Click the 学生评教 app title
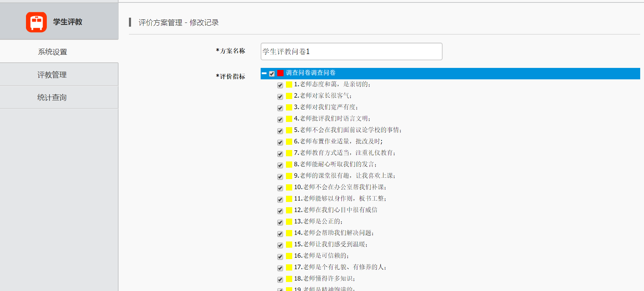 point(68,22)
